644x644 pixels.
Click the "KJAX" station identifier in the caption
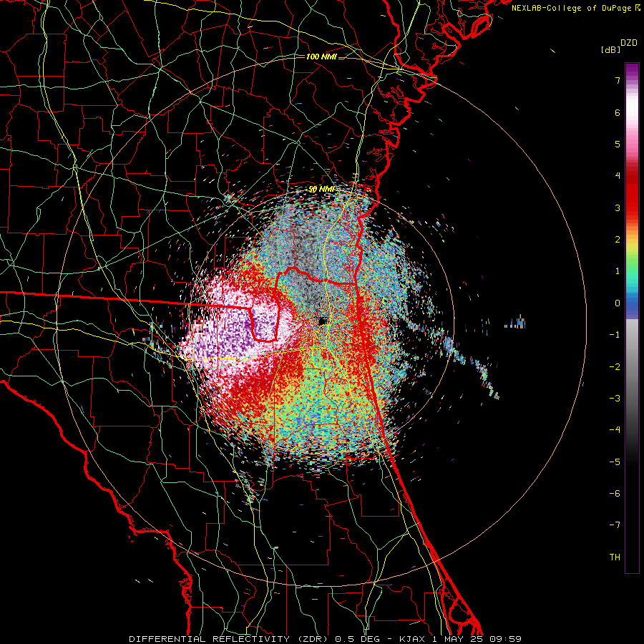coord(413,639)
